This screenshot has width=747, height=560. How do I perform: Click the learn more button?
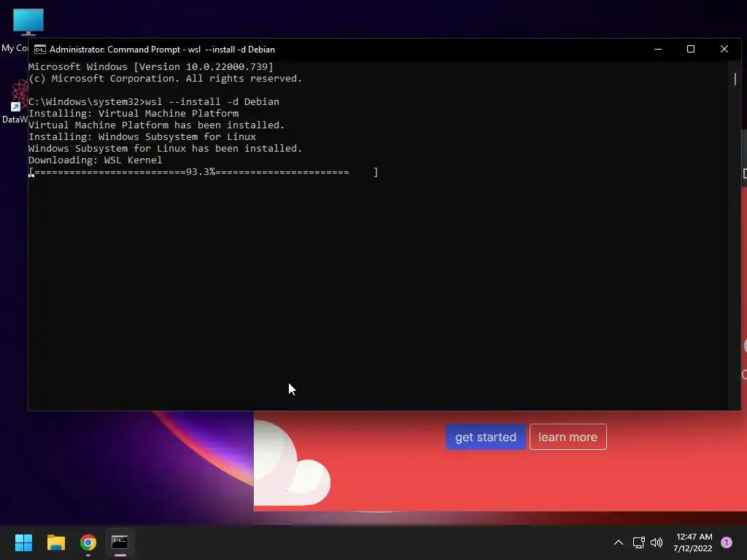point(568,437)
